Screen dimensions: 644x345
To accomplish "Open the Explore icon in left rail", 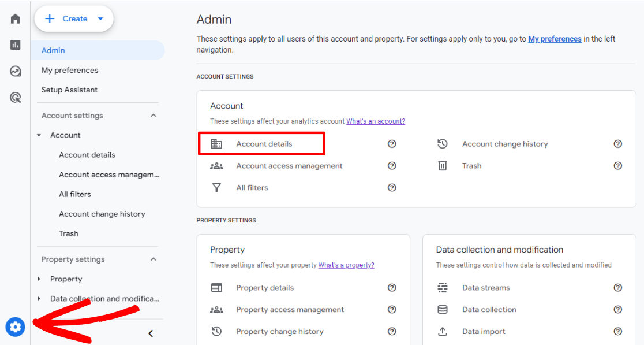I will 15,71.
